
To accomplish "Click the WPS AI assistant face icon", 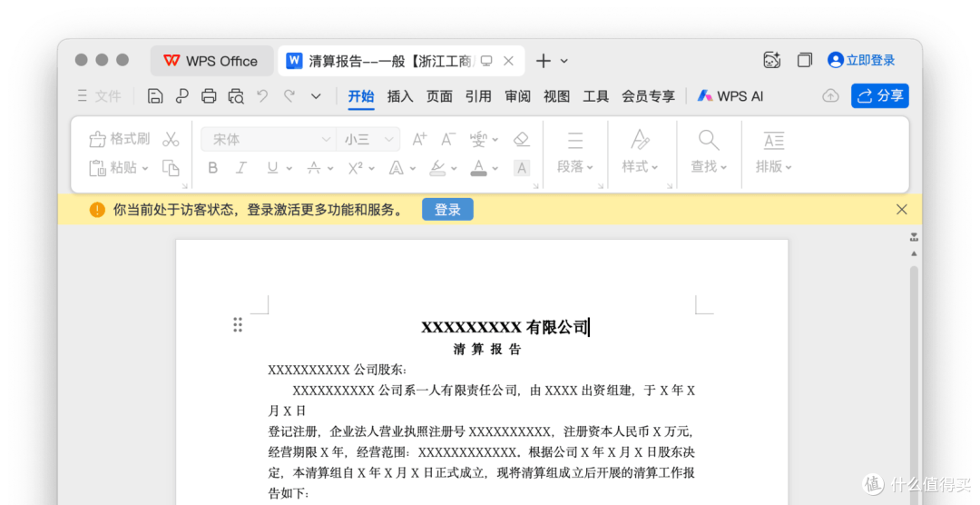I will tap(772, 60).
